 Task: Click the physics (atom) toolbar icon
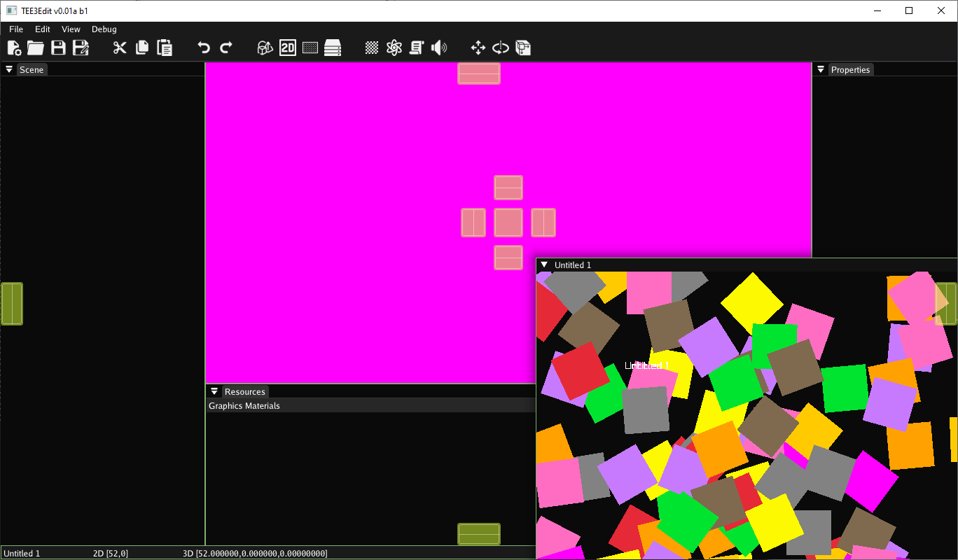coord(394,48)
